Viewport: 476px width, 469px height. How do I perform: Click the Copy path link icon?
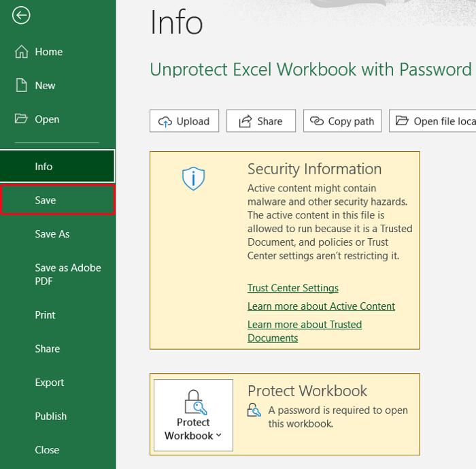click(317, 121)
